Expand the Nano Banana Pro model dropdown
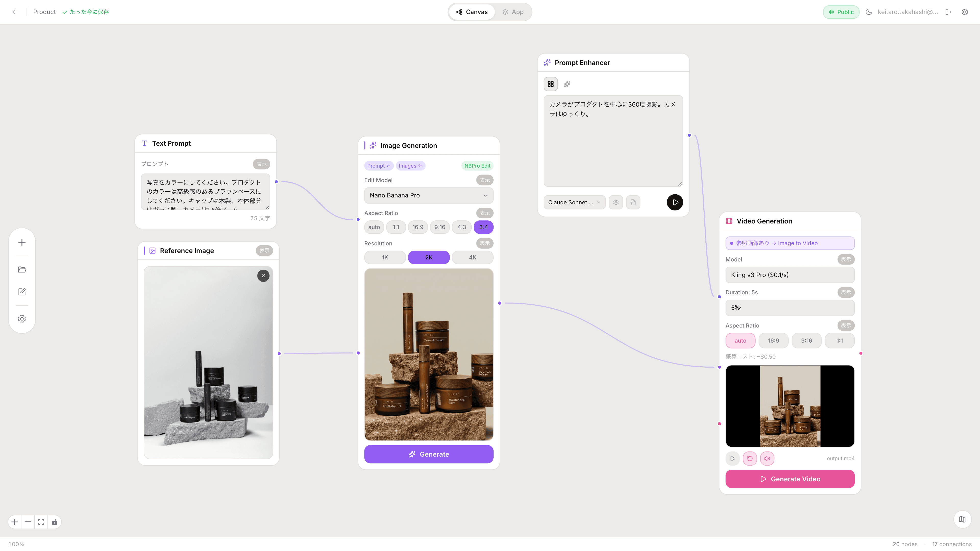 (428, 195)
